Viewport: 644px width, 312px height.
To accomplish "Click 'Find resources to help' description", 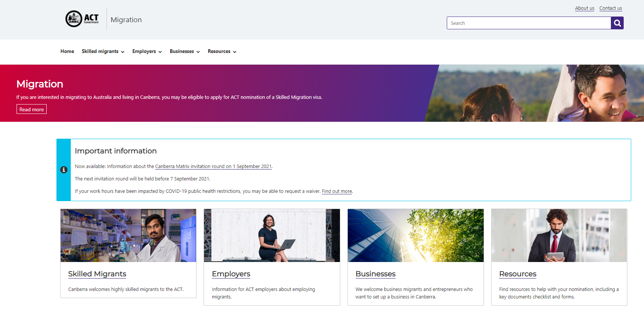I will (x=559, y=293).
